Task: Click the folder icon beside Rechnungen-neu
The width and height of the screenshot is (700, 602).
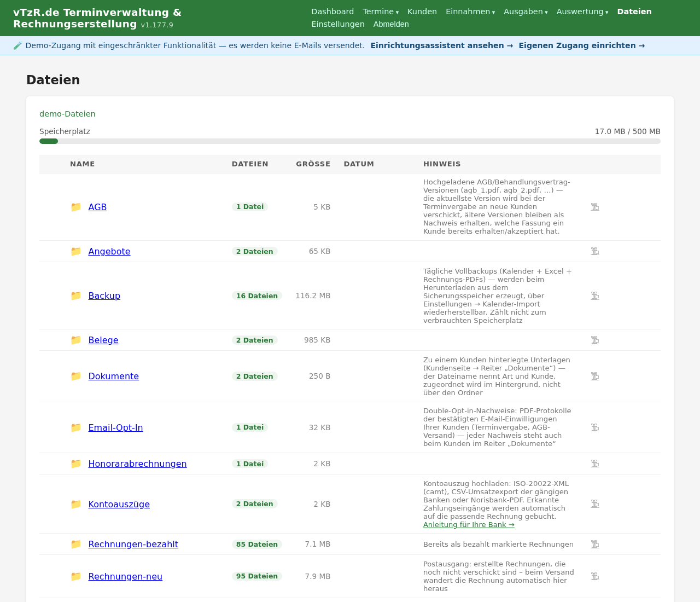Action: pyautogui.click(x=76, y=576)
